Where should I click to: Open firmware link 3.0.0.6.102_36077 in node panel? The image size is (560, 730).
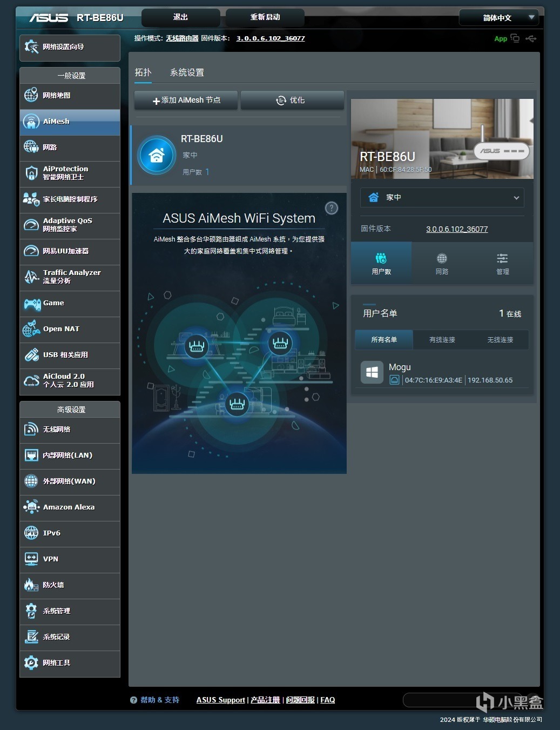[457, 229]
